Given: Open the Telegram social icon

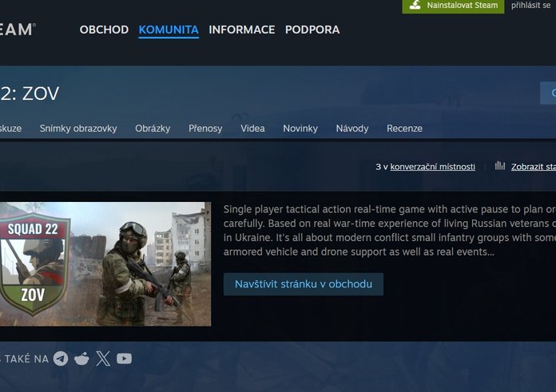Looking at the screenshot, I should point(61,358).
